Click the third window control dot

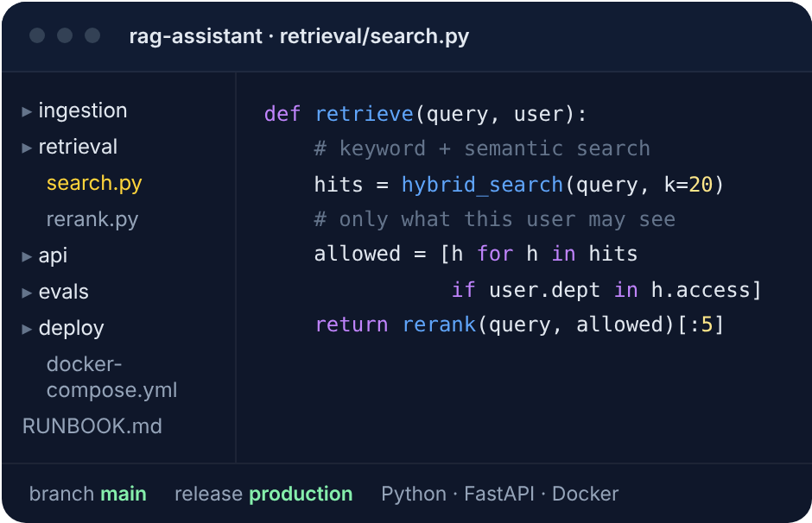[92, 35]
